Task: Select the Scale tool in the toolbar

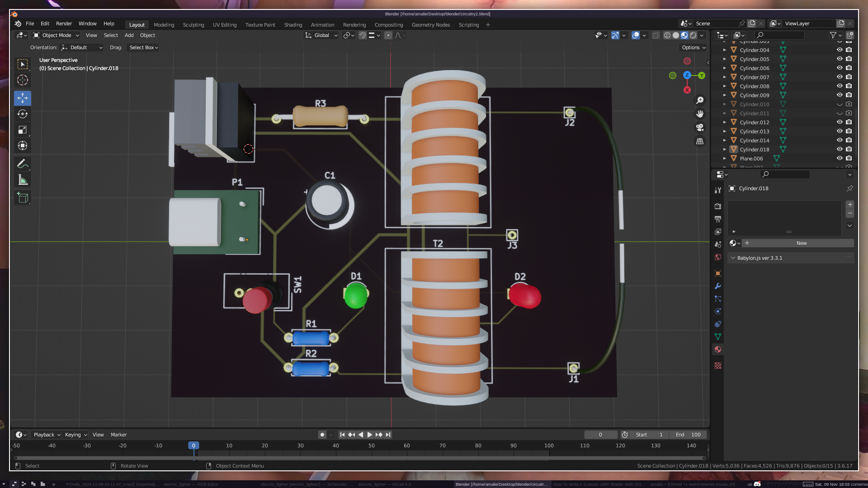Action: (x=23, y=130)
